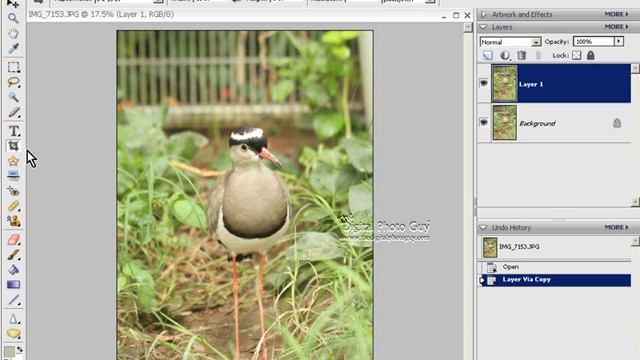Select the Layer Via Copy history state
Screen dimensions: 640x360
click(x=554, y=280)
